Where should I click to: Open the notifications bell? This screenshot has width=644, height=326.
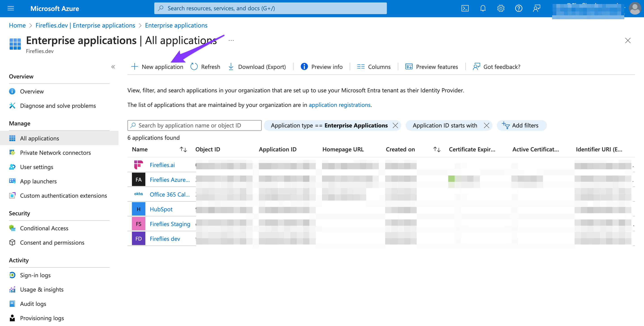pyautogui.click(x=483, y=8)
